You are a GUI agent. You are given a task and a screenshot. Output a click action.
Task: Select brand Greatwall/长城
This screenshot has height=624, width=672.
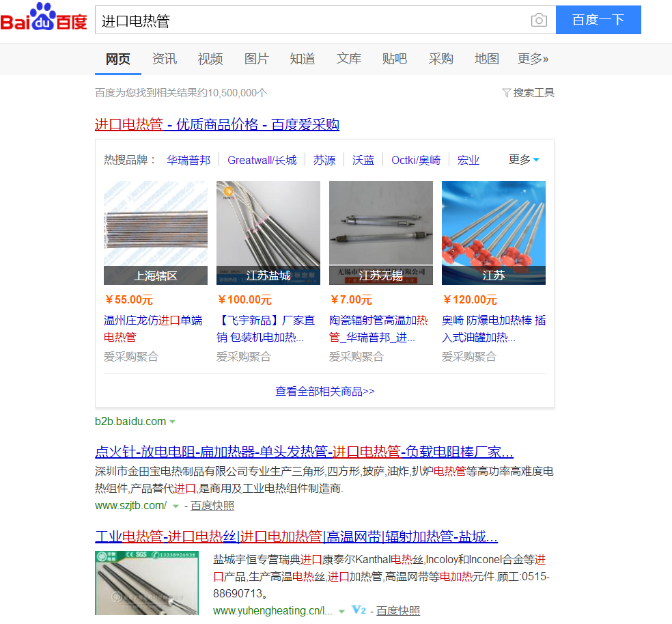point(262,160)
